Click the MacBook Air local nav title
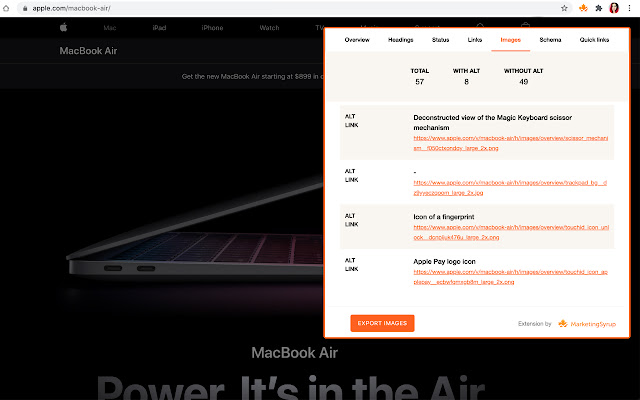 (88, 51)
